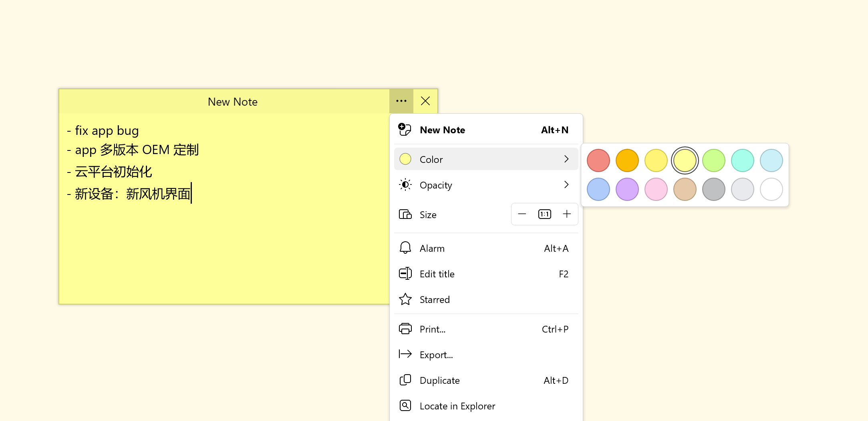
Task: Click the Printer icon next to Print
Action: point(405,329)
